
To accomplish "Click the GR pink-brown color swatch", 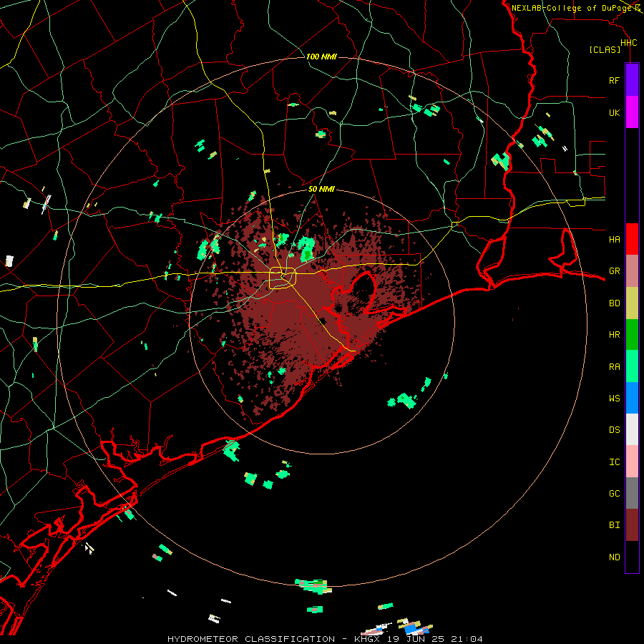I will (x=632, y=271).
